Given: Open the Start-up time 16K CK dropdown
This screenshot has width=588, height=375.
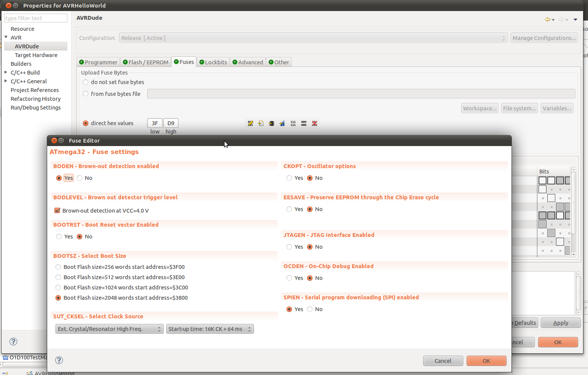Looking at the screenshot, I should 210,329.
